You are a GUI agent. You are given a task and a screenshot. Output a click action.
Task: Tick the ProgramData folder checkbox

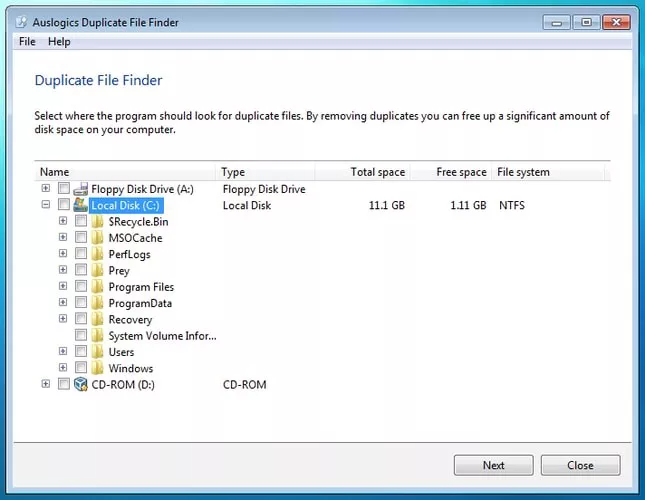pyautogui.click(x=81, y=303)
